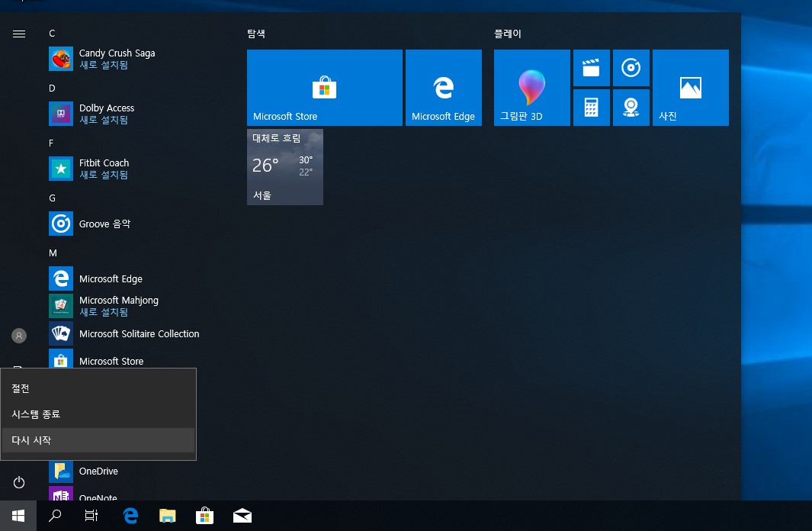Click the Windows Start button on taskbar
The height and width of the screenshot is (531, 812).
(18, 516)
